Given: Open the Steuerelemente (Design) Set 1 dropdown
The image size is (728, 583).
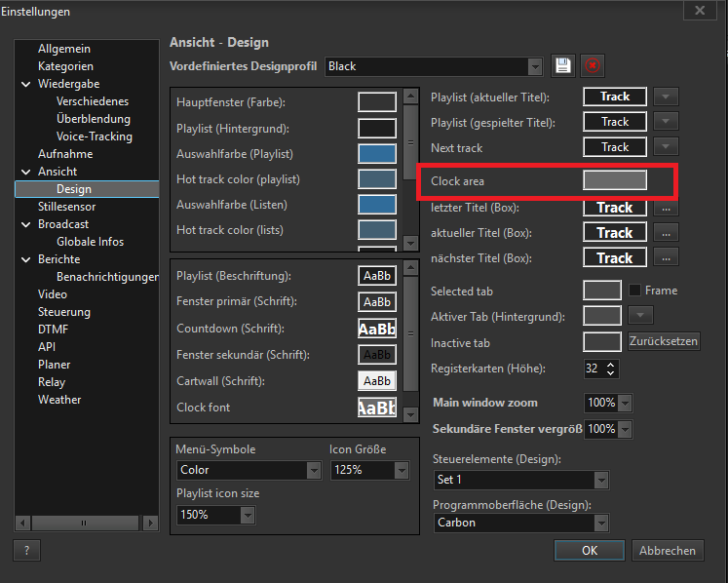Looking at the screenshot, I should click(x=600, y=480).
